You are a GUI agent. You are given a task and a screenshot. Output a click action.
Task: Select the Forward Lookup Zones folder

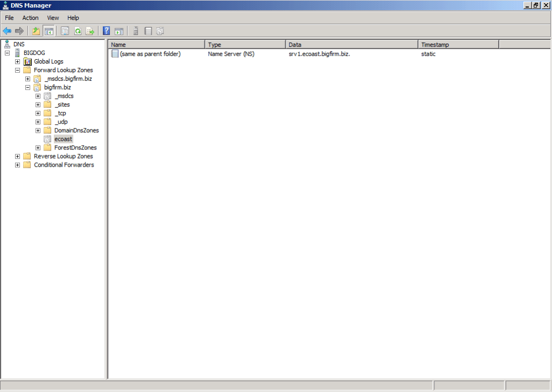[64, 70]
